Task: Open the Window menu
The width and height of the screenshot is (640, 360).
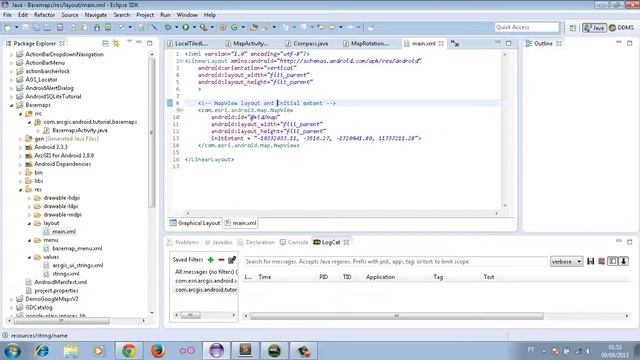Action: (x=187, y=15)
